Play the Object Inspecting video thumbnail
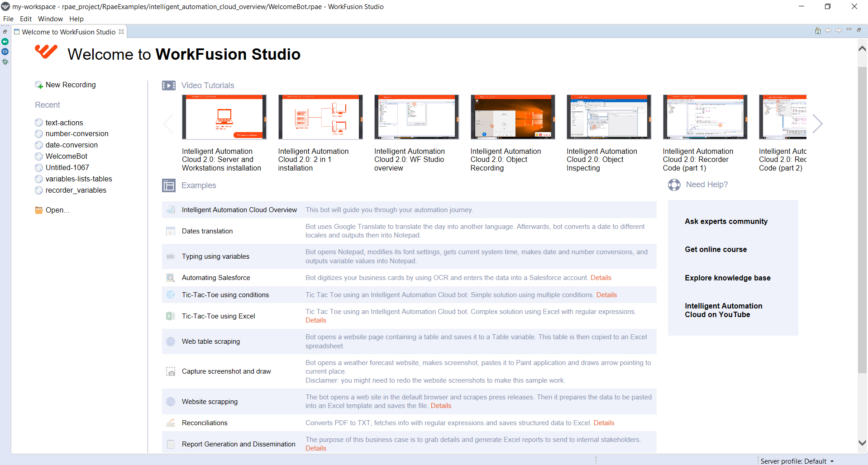This screenshot has width=868, height=465. coord(609,117)
